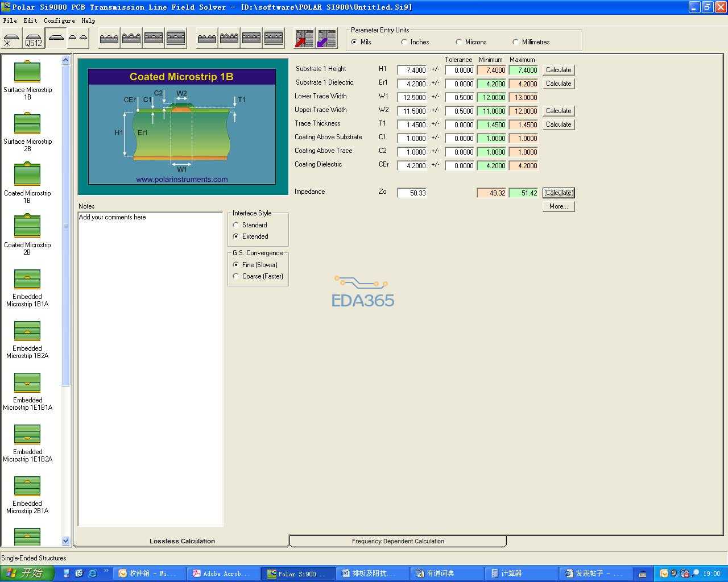Select the single-ended structures toolbar icon
The height and width of the screenshot is (582, 728).
(x=56, y=38)
